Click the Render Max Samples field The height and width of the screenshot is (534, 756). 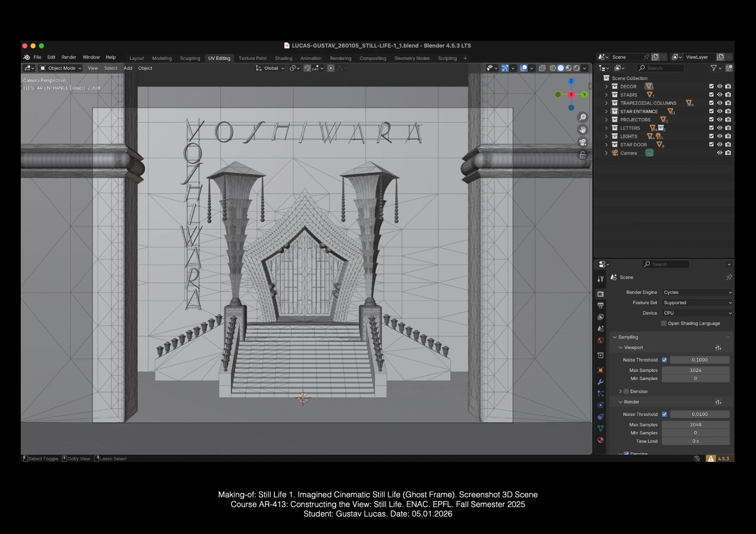pyautogui.click(x=696, y=424)
